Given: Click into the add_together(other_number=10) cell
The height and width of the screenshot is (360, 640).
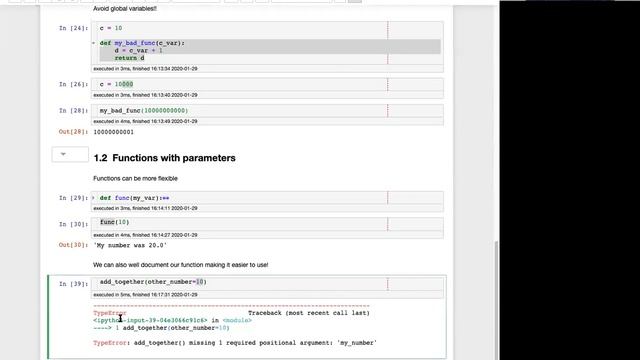Looking at the screenshot, I should click(x=267, y=283).
